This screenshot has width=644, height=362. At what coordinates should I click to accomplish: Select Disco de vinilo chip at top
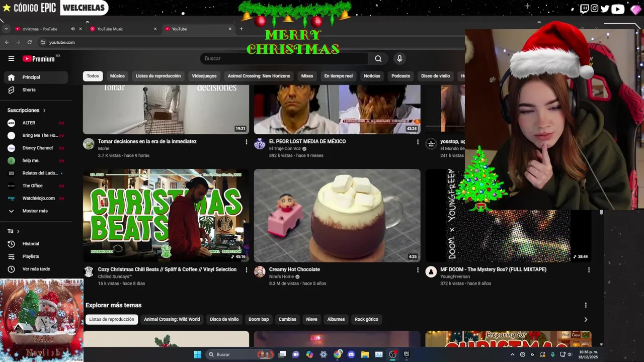click(435, 76)
